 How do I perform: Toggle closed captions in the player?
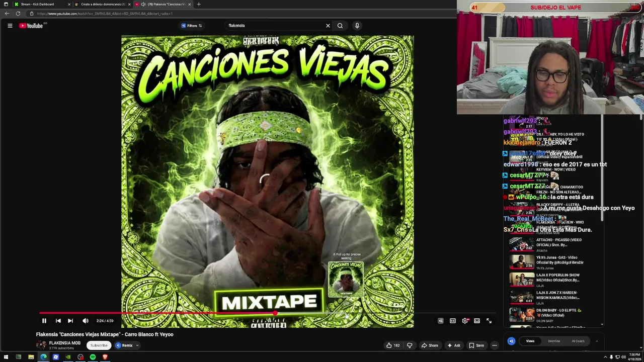click(x=453, y=321)
